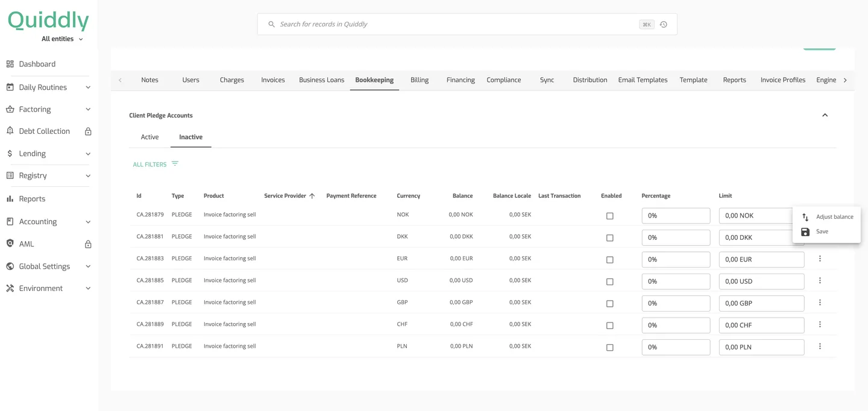
Task: Choose Adjust balance from popup menu
Action: point(826,217)
